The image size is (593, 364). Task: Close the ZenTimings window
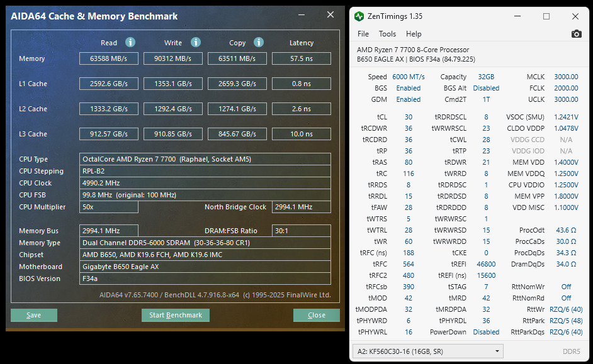click(575, 16)
